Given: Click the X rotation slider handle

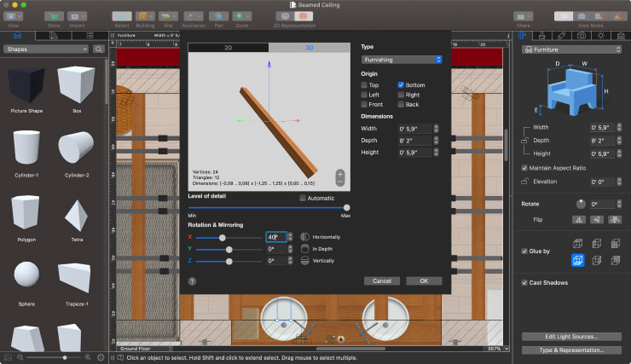Looking at the screenshot, I should pos(223,238).
